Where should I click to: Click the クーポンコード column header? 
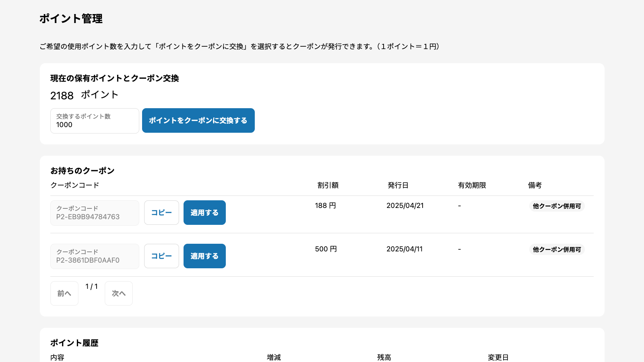pyautogui.click(x=75, y=185)
